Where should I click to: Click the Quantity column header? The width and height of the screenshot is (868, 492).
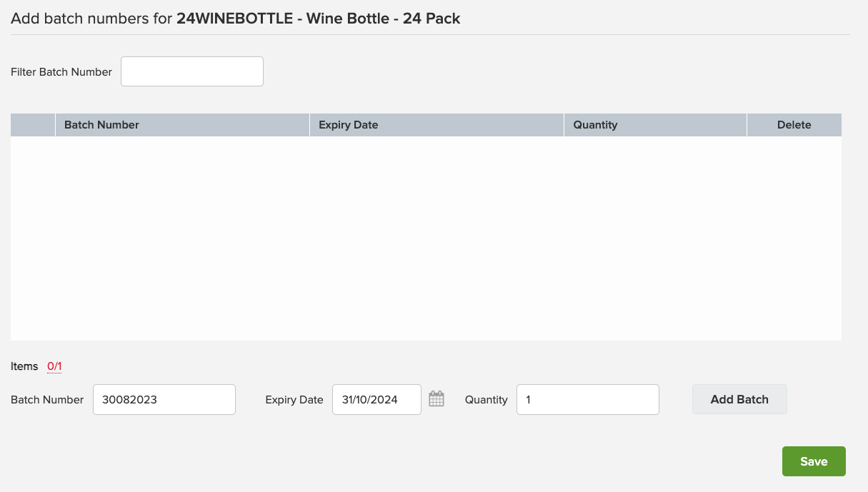point(595,124)
